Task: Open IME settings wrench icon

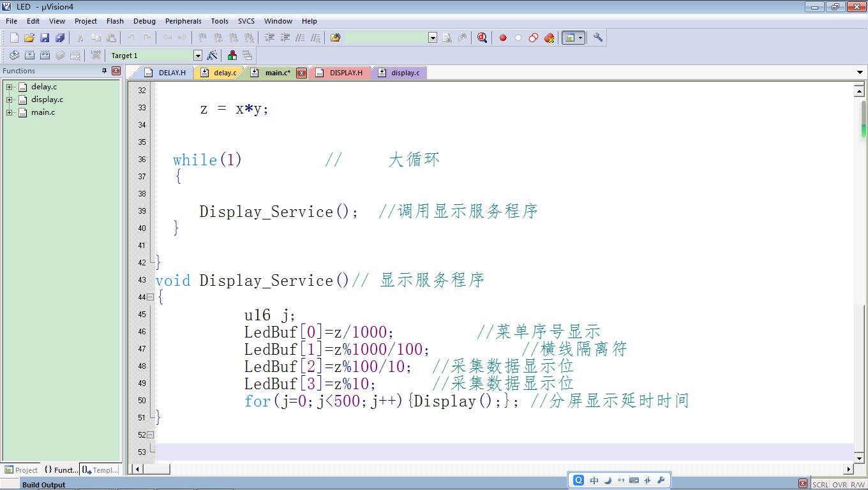Action: [661, 480]
